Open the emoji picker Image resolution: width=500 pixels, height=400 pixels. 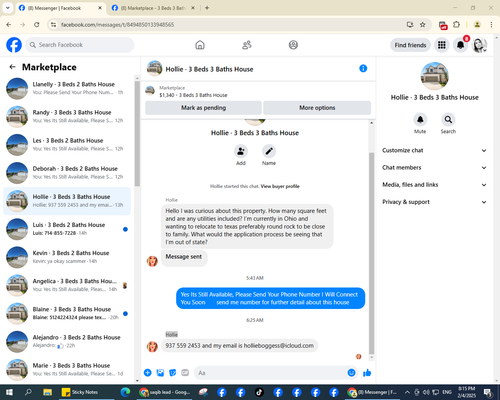click(x=351, y=373)
